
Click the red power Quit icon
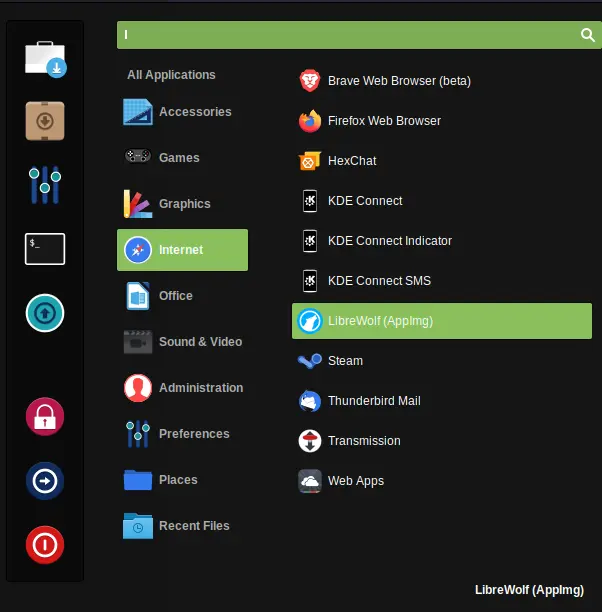[x=45, y=545]
